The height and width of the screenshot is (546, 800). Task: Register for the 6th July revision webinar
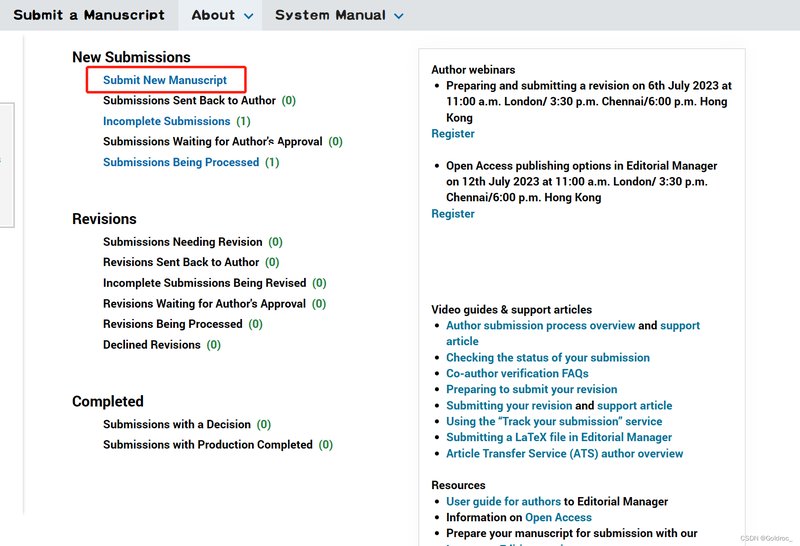point(453,134)
